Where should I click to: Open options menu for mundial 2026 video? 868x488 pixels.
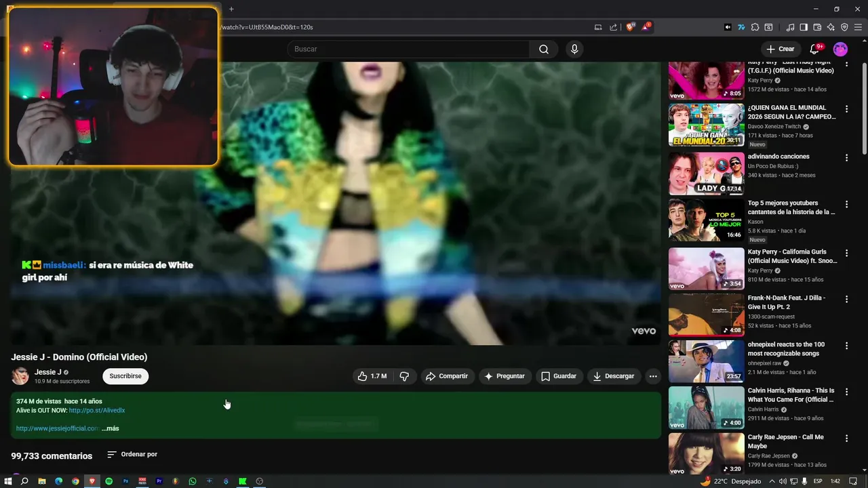[846, 109]
